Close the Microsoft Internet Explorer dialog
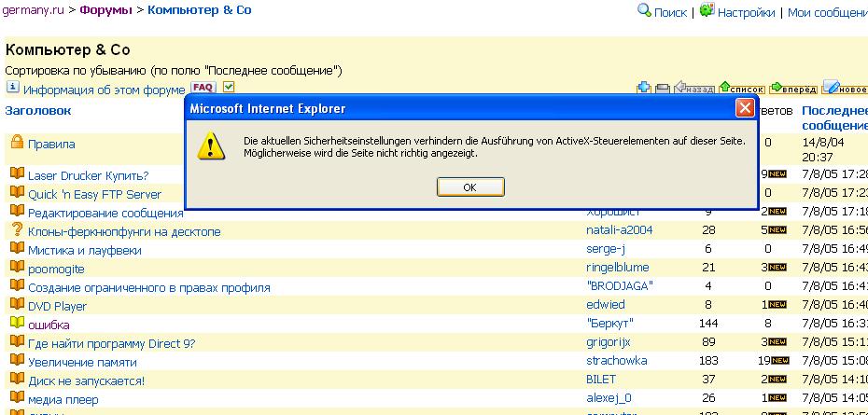The image size is (868, 415). (x=744, y=108)
